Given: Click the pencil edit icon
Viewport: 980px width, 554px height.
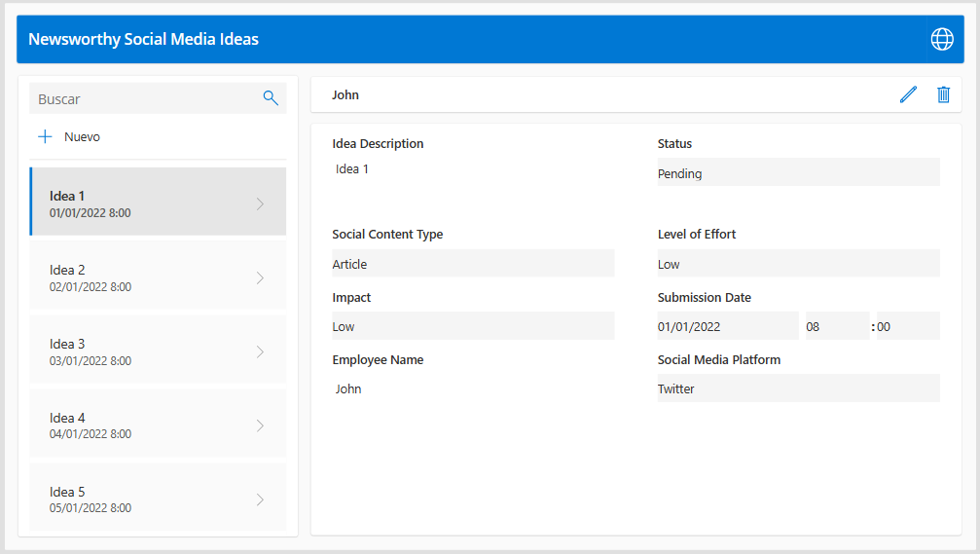Looking at the screenshot, I should [x=908, y=94].
